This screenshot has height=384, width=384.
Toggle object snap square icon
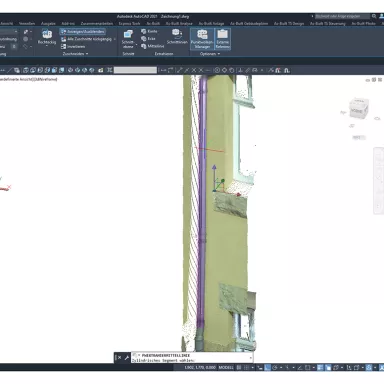pos(308,367)
